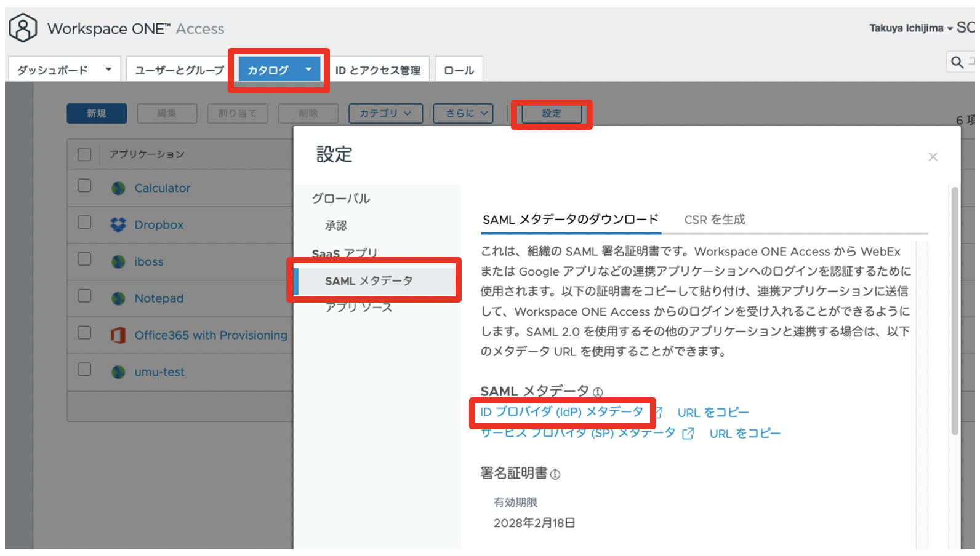Check the Dropbox row checkbox
This screenshot has height=556, width=980.
[84, 222]
